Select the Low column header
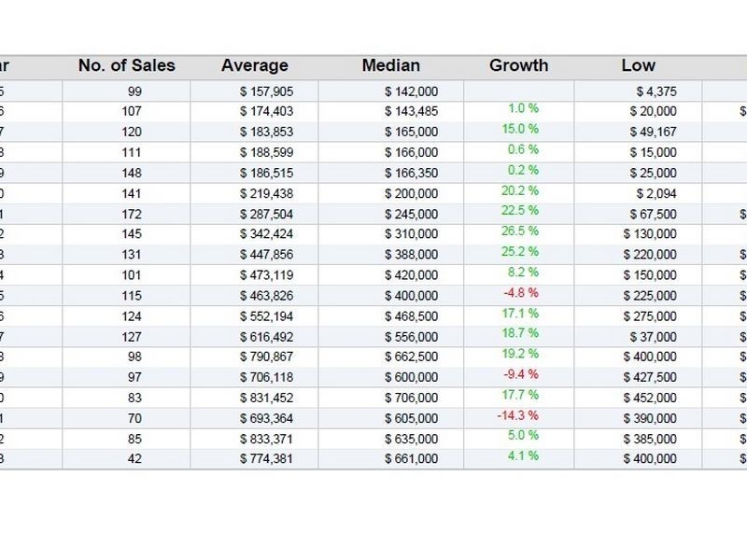Screen dimensions: 747x560 tap(638, 66)
